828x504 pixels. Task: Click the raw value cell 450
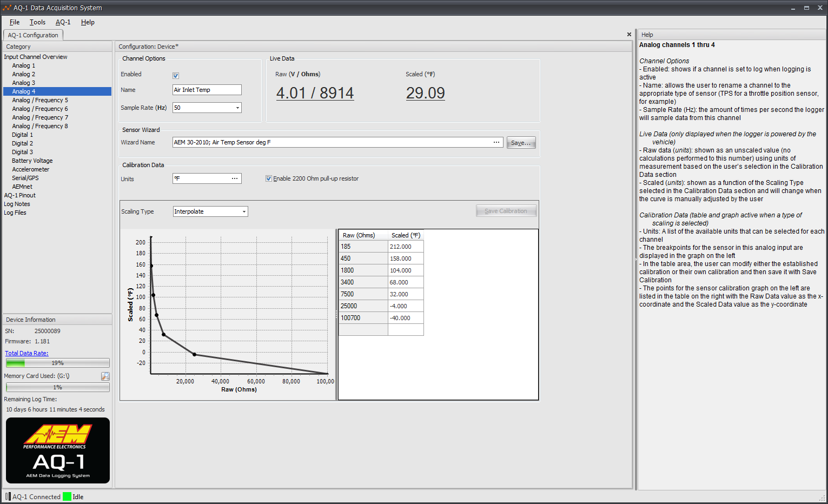[x=363, y=258]
